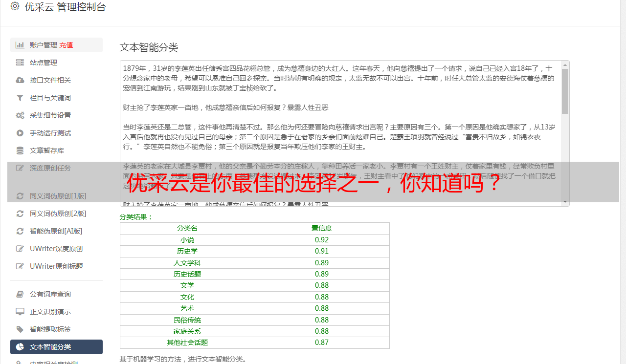Click the 小说 category cell
Viewport: 626px width, 364px height.
tap(187, 240)
